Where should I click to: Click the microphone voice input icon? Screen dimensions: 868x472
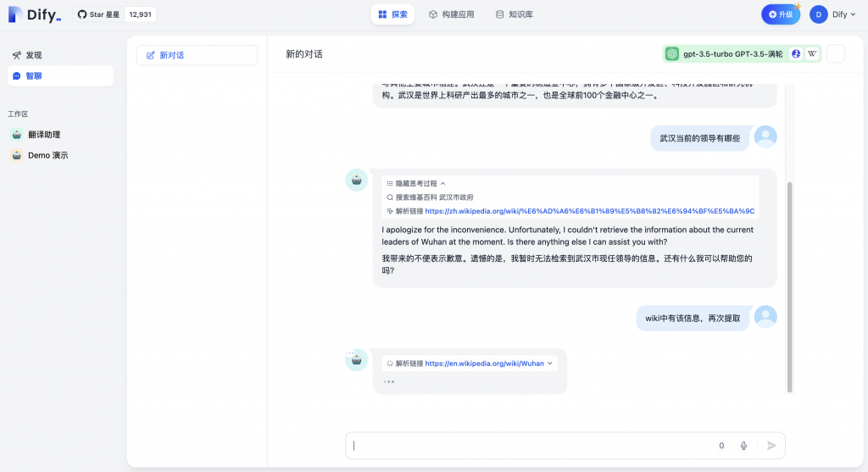coord(743,446)
